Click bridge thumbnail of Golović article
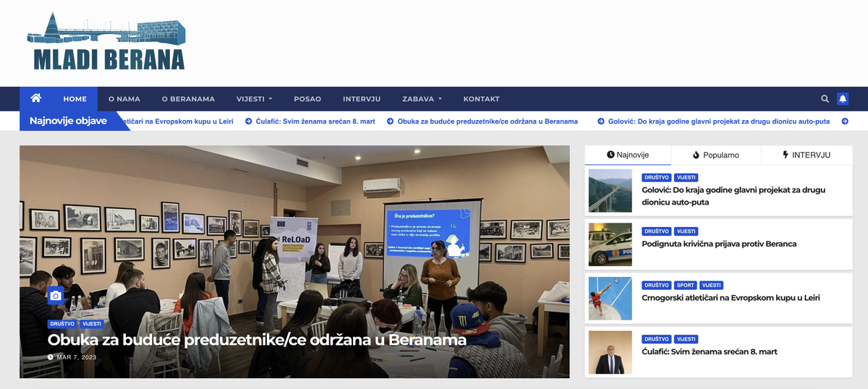Screen dimensions: 868x389 610,190
